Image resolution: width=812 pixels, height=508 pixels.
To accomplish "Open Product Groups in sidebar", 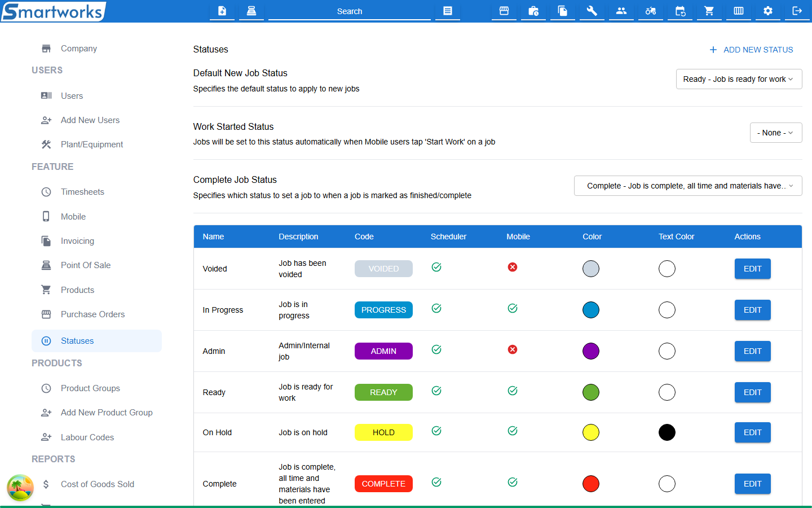I will [90, 388].
